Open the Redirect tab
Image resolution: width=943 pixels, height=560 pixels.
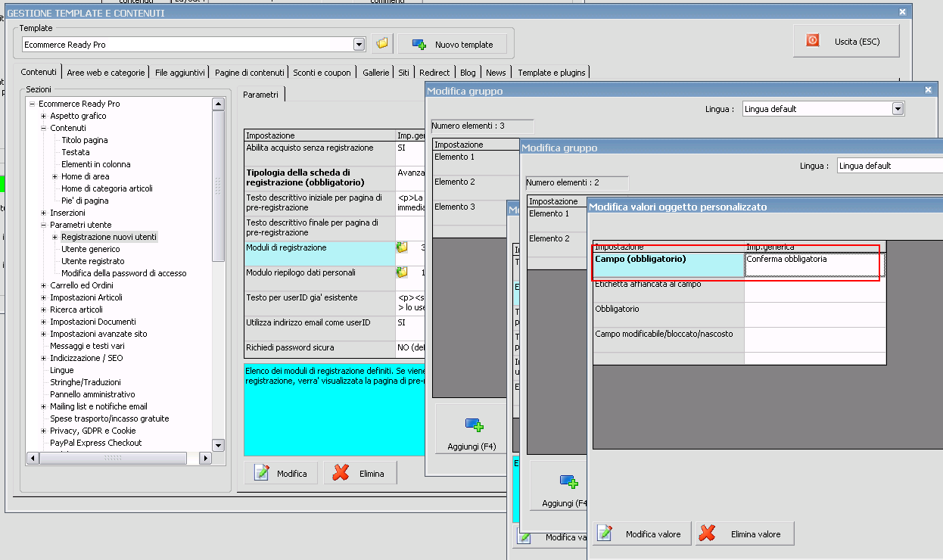[x=434, y=73]
